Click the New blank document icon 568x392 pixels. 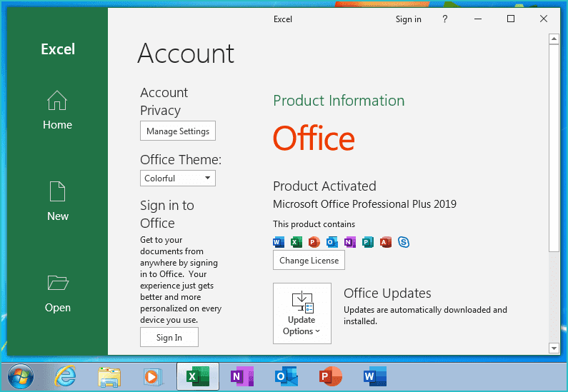click(x=57, y=191)
